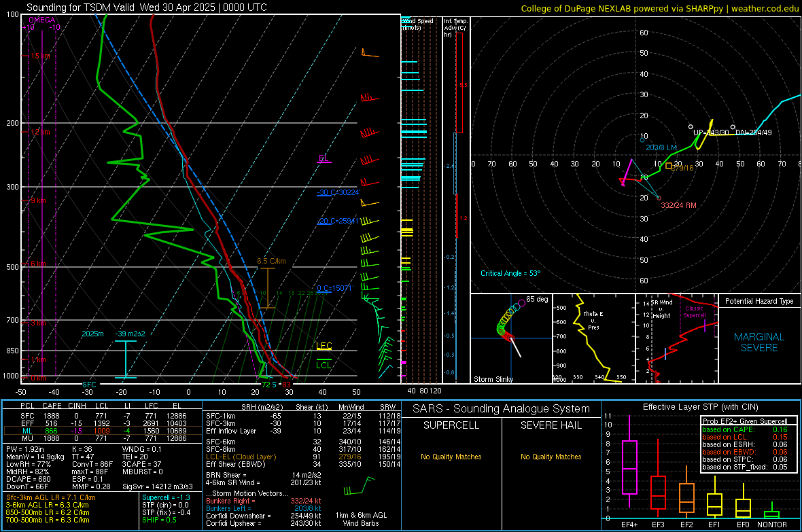Select the based on STP_fixed probability row
The height and width of the screenshot is (532, 802).
click(745, 467)
